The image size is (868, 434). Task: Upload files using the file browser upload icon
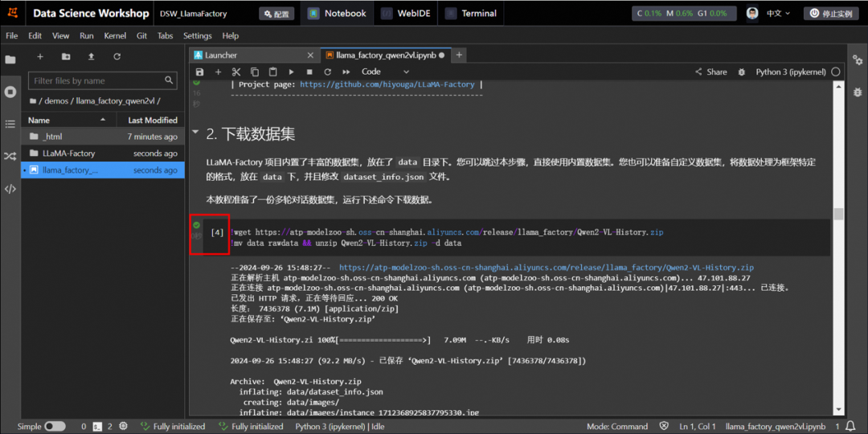91,56
